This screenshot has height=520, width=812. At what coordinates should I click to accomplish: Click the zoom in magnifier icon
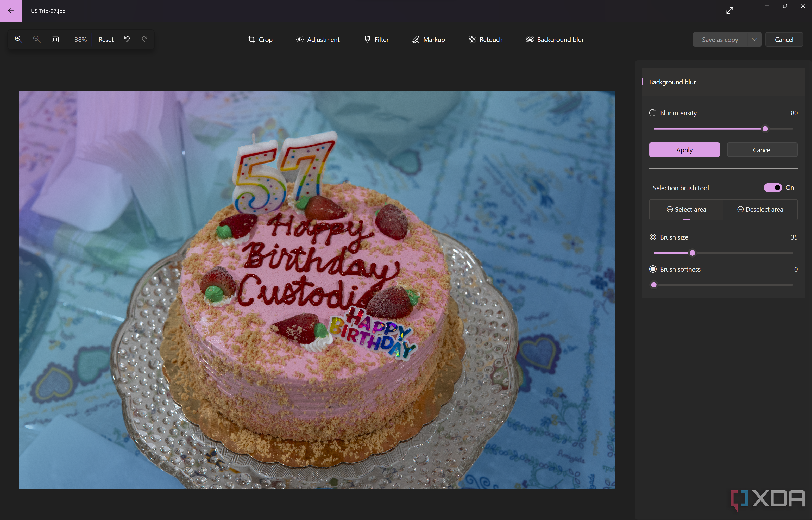[18, 39]
